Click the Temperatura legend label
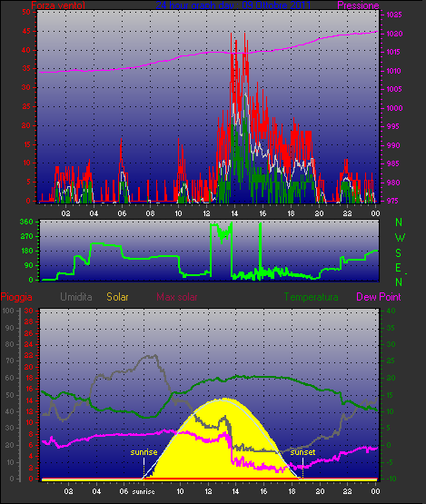426x504 pixels. click(x=311, y=297)
